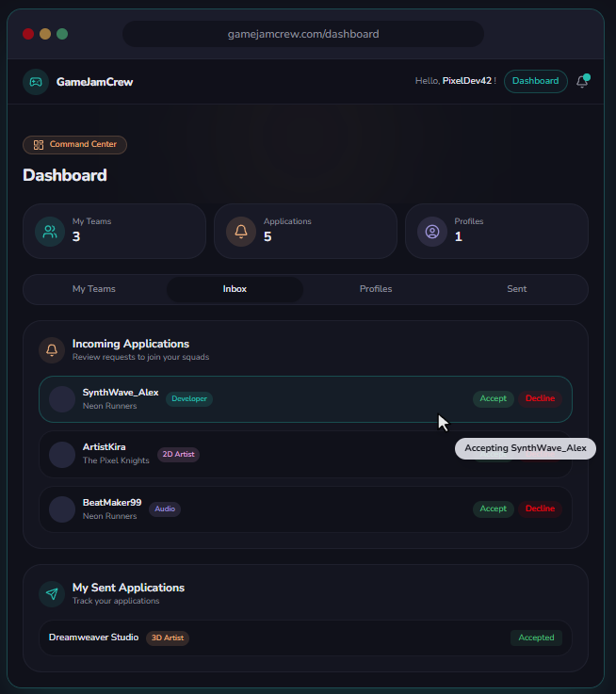
Task: Click the My Sent Applications paper-plane icon
Action: coord(52,594)
